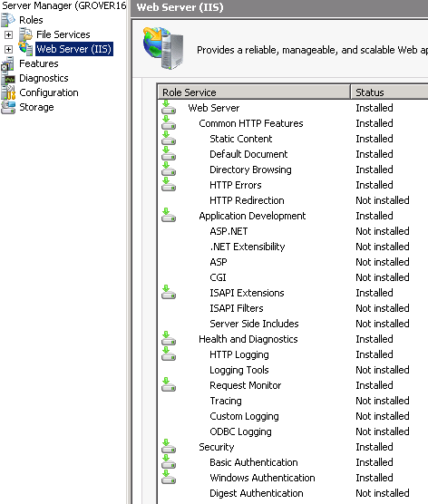Click installed icon beside Application Development
The height and width of the screenshot is (504, 428).
169,216
